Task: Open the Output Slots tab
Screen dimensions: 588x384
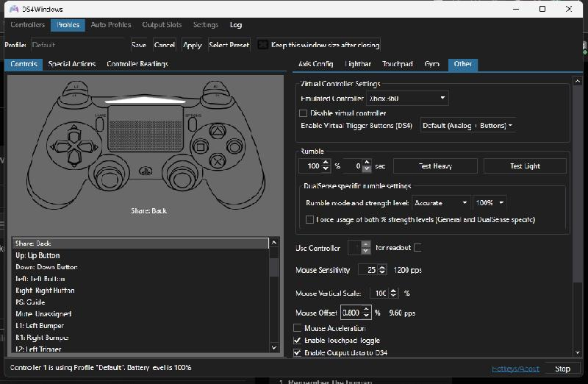Action: [x=162, y=25]
